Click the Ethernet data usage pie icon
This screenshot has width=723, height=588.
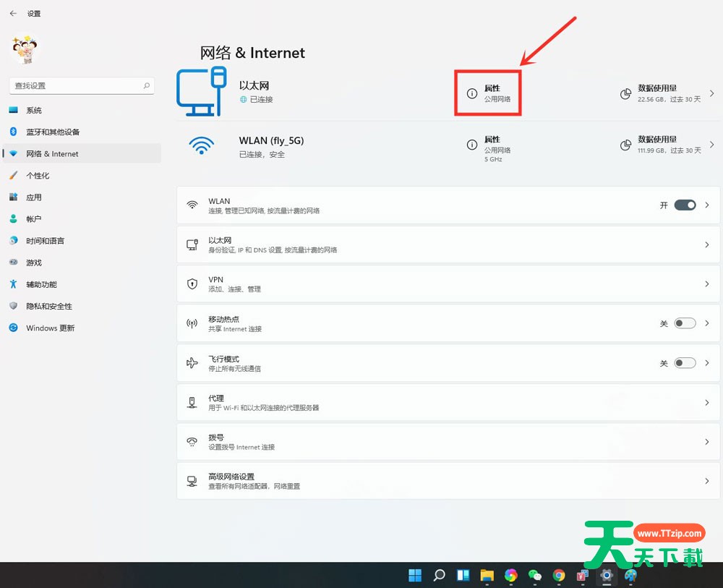[626, 94]
